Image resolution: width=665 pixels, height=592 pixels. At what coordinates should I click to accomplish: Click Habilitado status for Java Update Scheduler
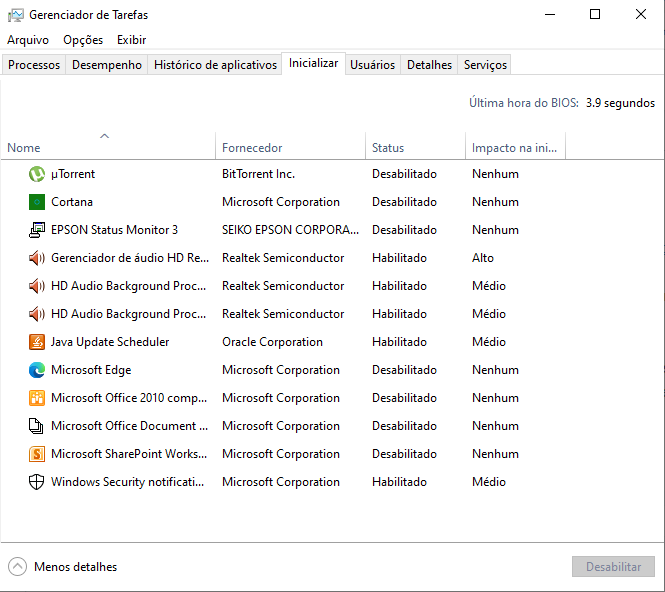point(399,342)
